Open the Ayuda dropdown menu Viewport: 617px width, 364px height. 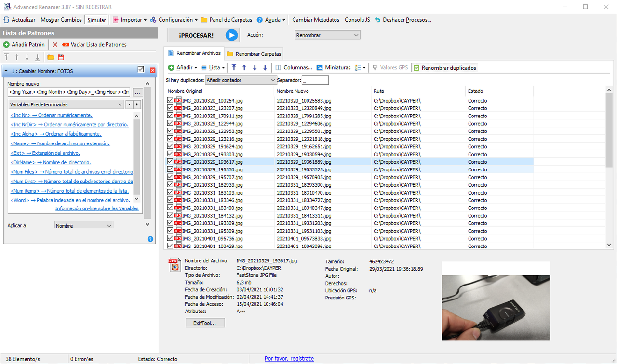270,20
